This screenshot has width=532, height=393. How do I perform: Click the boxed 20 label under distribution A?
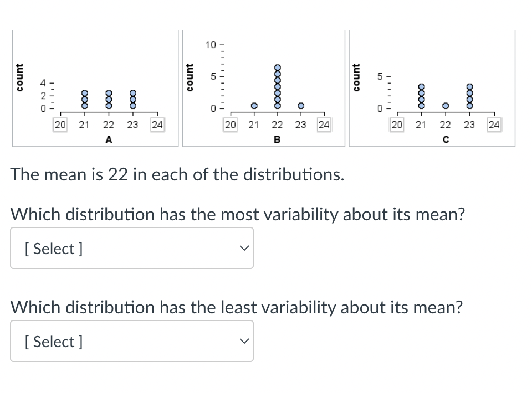(x=60, y=125)
